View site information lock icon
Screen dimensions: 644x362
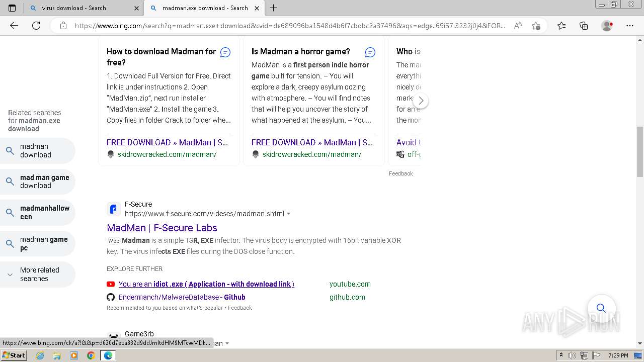(63, 26)
